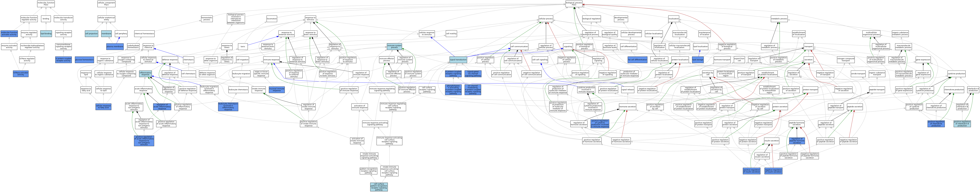Select the cell migration node
Screen dimensions: 980x192
click(x=242, y=60)
